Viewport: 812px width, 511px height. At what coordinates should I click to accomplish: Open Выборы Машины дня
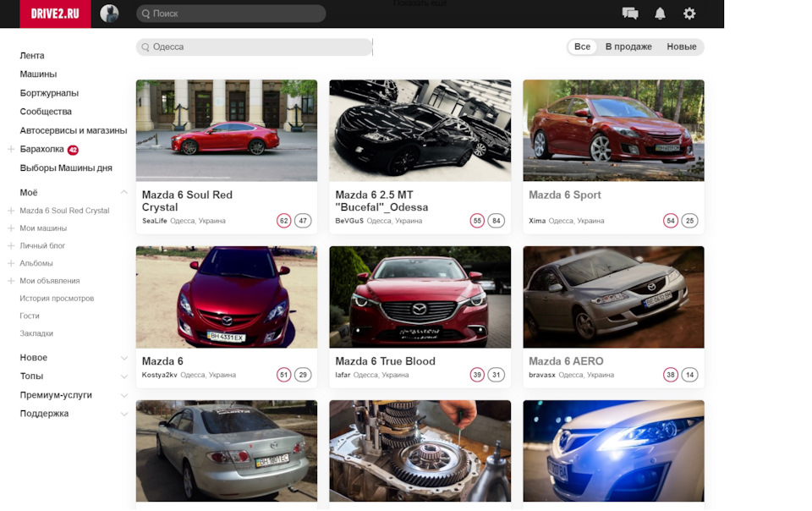(66, 168)
